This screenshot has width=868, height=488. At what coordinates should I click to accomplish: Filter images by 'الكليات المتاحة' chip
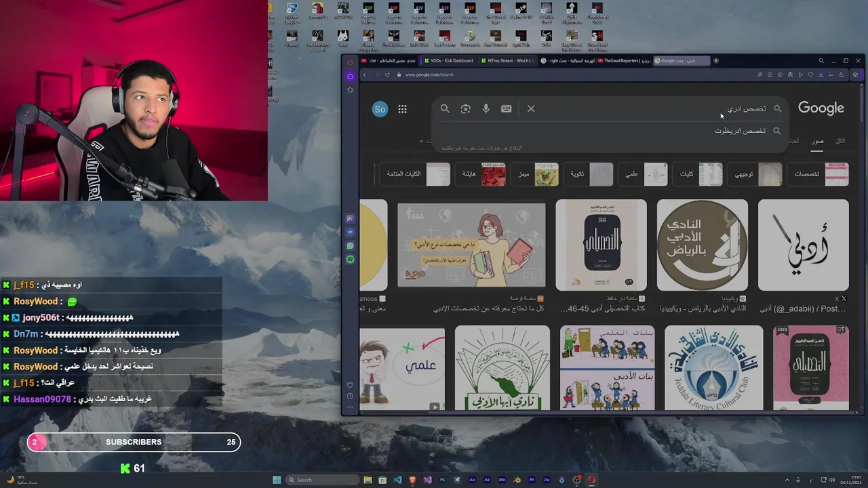[x=415, y=174]
